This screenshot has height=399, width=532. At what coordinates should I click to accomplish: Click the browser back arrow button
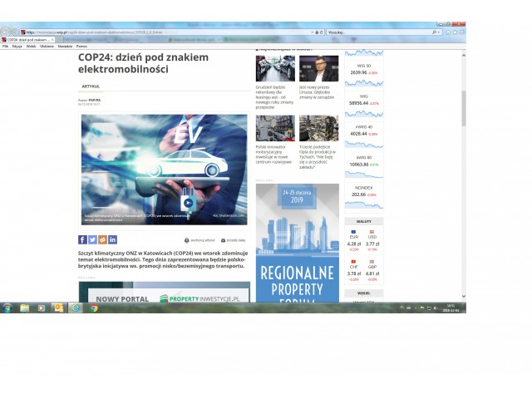pos(6,32)
